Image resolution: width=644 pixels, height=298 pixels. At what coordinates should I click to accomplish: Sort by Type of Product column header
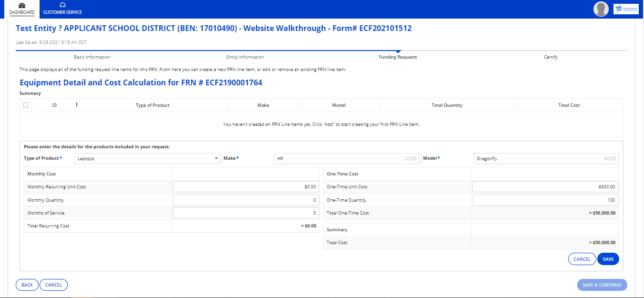[153, 105]
